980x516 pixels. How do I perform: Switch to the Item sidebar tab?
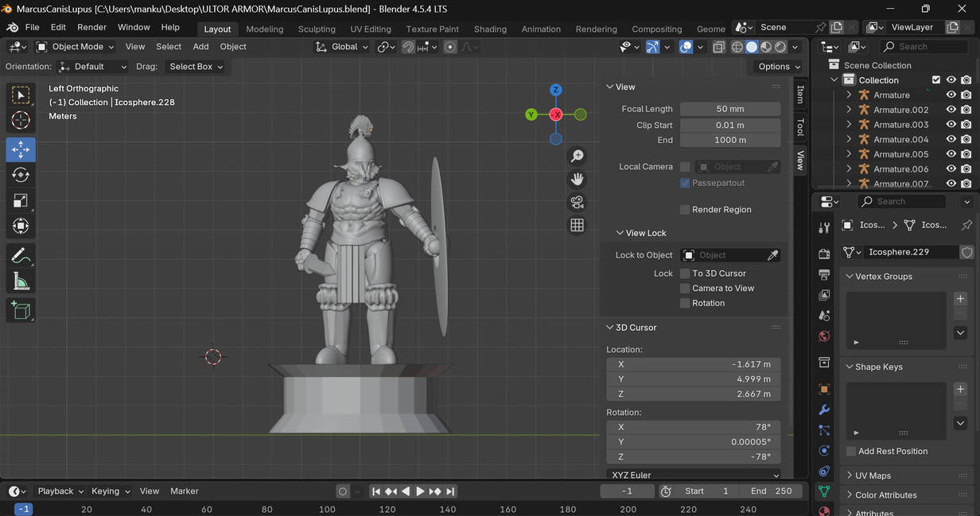[800, 94]
